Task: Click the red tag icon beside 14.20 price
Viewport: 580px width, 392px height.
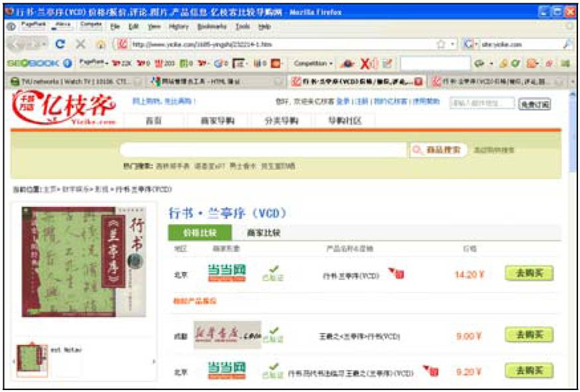Action: 396,273
